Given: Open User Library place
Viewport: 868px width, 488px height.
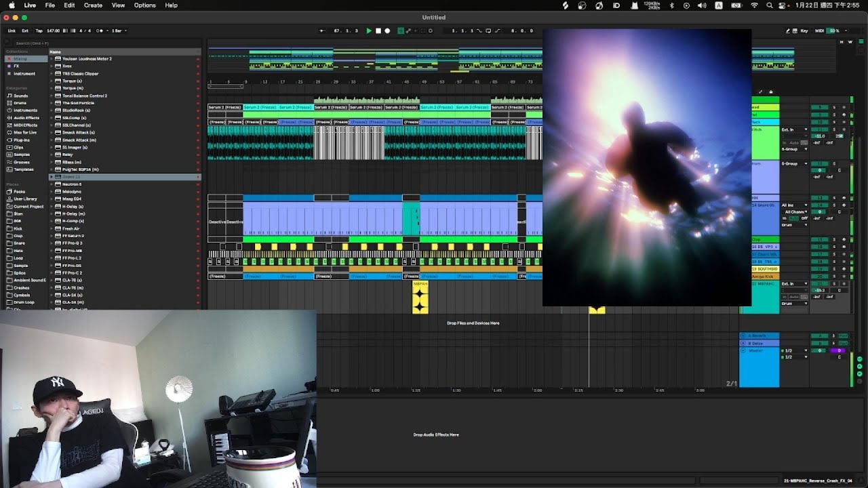Looking at the screenshot, I should (x=25, y=199).
